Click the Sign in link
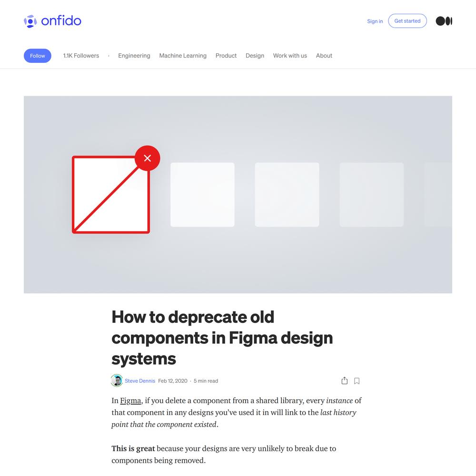Screen dimensions: 476x476 click(375, 21)
